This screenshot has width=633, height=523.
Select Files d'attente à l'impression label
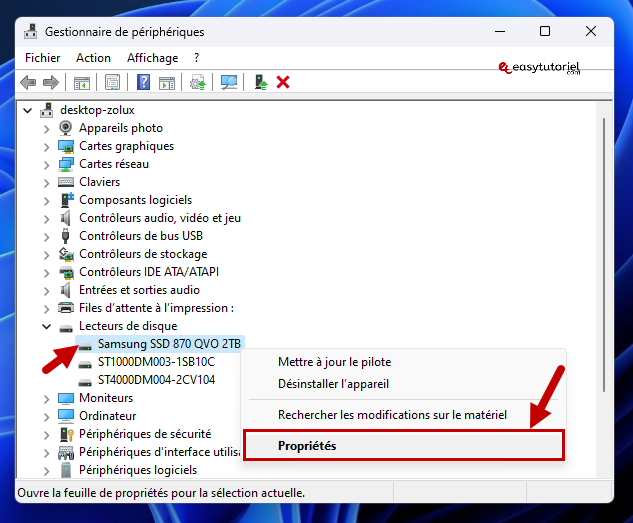[x=156, y=308]
